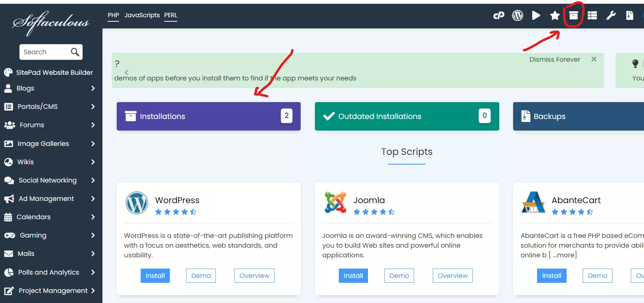
Task: Click the Calendars icon in sidebar
Action: click(x=8, y=217)
